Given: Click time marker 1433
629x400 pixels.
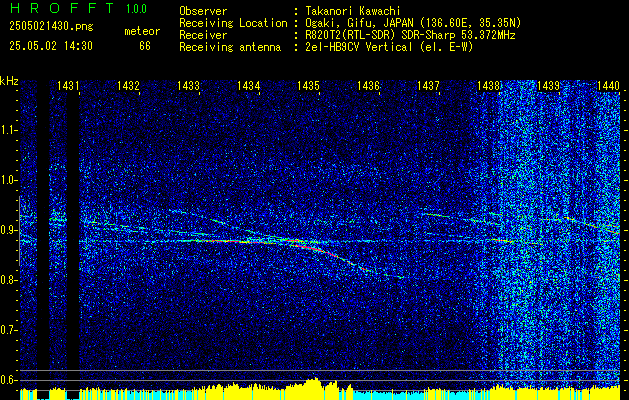Looking at the screenshot, I should coord(188,85).
